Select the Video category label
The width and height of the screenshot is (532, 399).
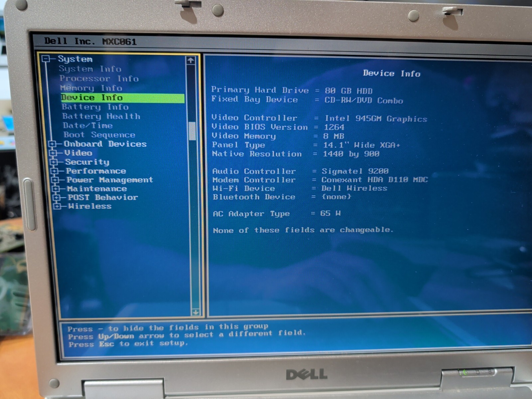pos(78,153)
